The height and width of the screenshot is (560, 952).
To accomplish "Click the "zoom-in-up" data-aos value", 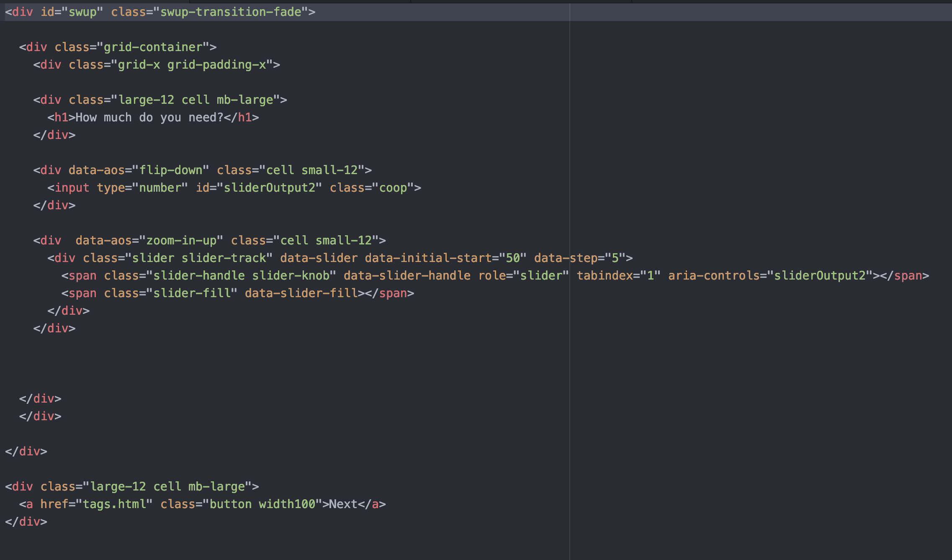I will pos(181,240).
